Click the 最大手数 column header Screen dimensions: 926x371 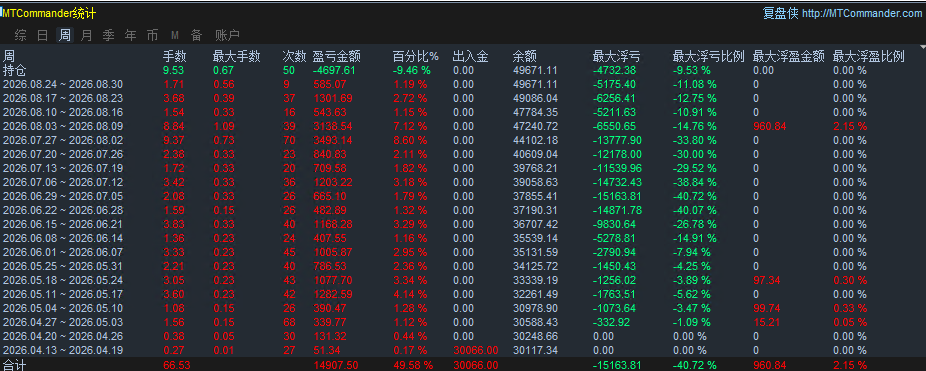(x=236, y=56)
